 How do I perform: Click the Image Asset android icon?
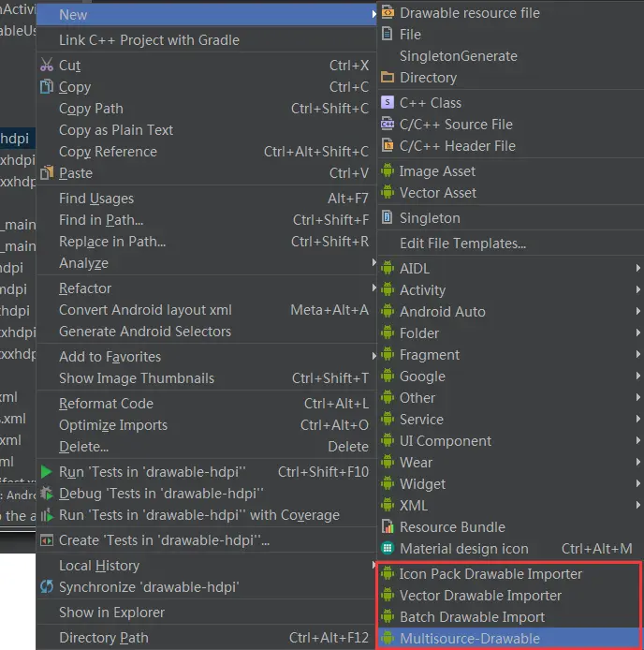coord(388,170)
